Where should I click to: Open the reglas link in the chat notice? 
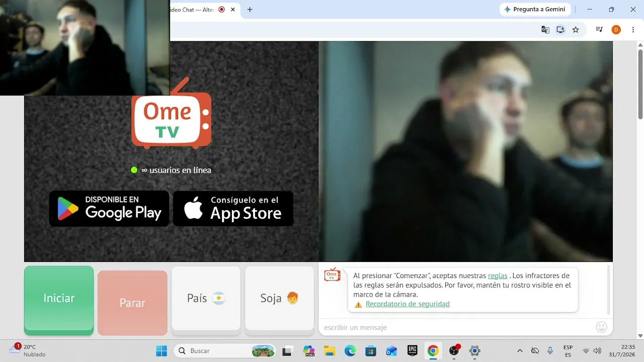point(498,276)
